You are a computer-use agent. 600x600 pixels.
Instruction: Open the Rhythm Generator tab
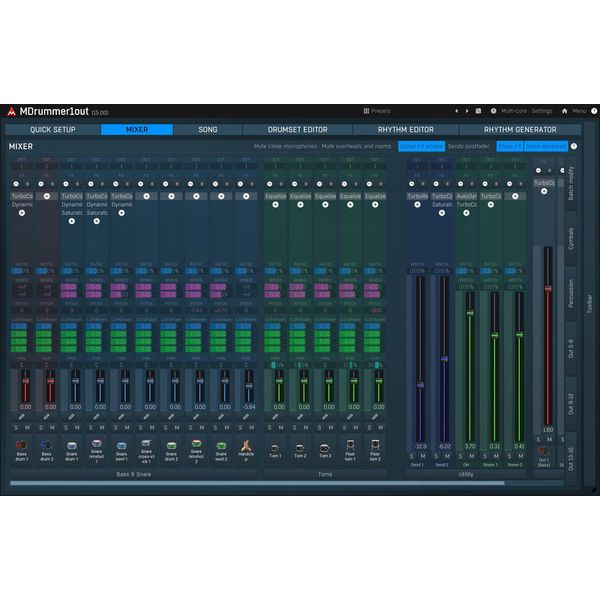click(x=520, y=129)
